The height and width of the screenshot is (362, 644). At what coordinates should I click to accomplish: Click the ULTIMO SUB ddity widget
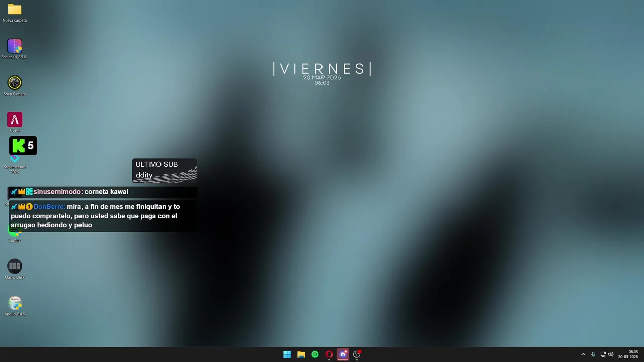coord(165,170)
